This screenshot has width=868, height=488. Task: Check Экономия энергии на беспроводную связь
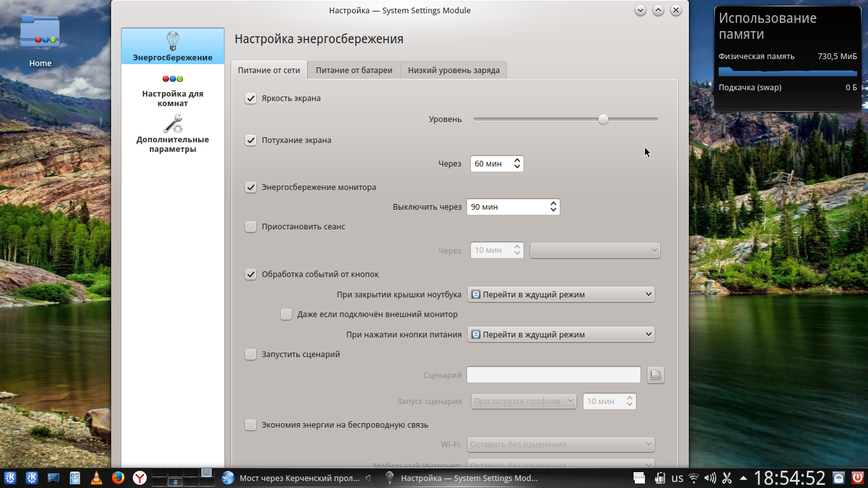[x=250, y=425]
